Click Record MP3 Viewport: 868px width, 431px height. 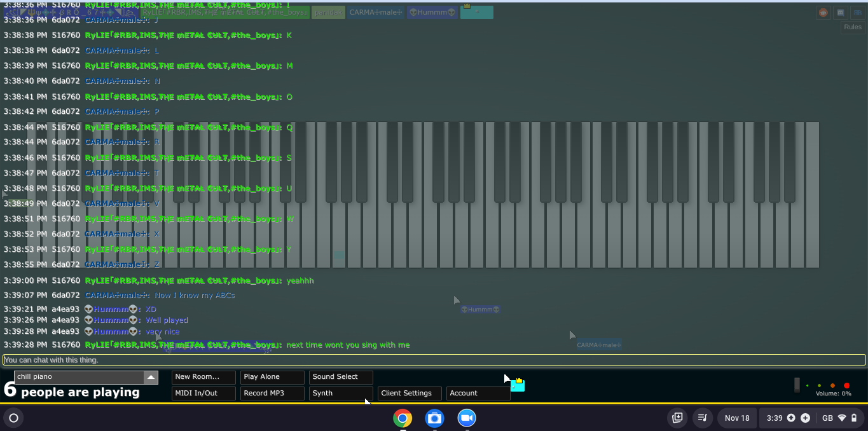(x=272, y=393)
